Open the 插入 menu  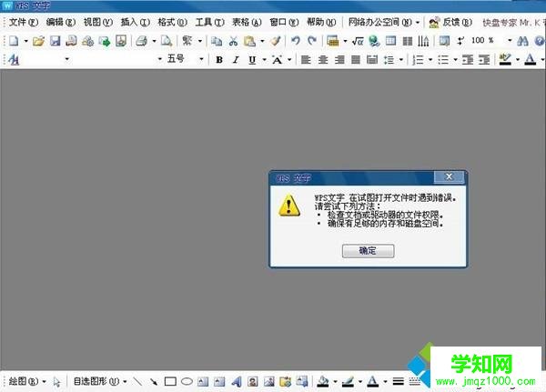tap(135, 22)
